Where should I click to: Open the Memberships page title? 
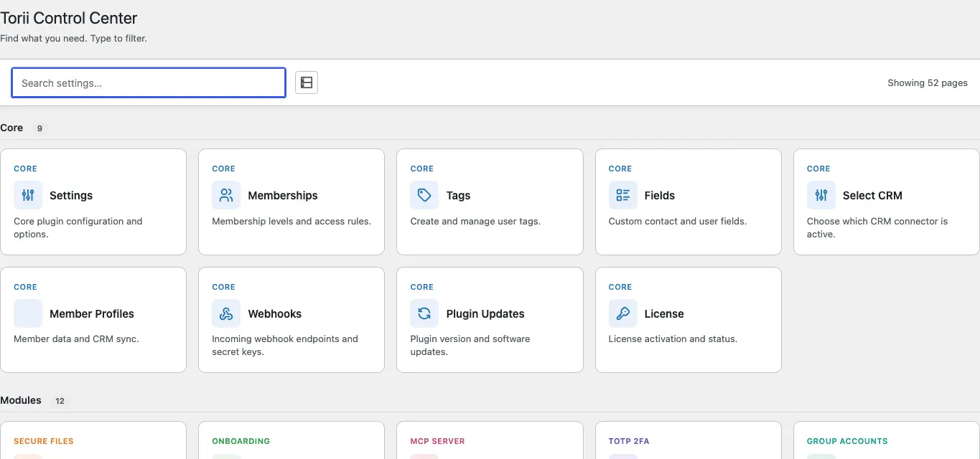tap(283, 195)
